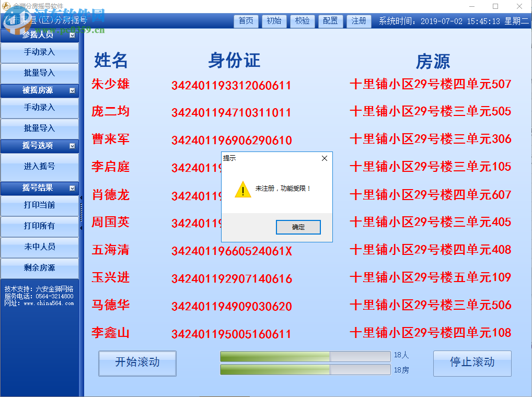
Task: Click 注册 to register the software
Action: (x=358, y=21)
